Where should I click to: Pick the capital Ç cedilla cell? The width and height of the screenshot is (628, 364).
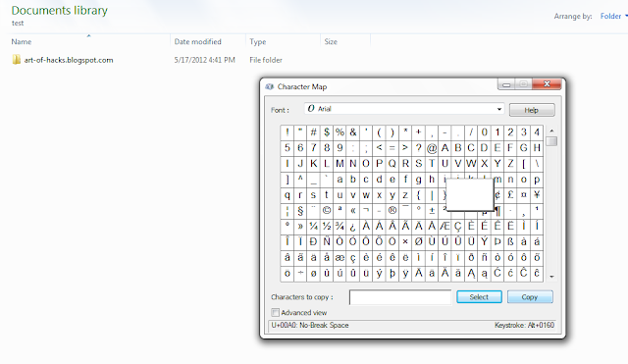tap(458, 227)
